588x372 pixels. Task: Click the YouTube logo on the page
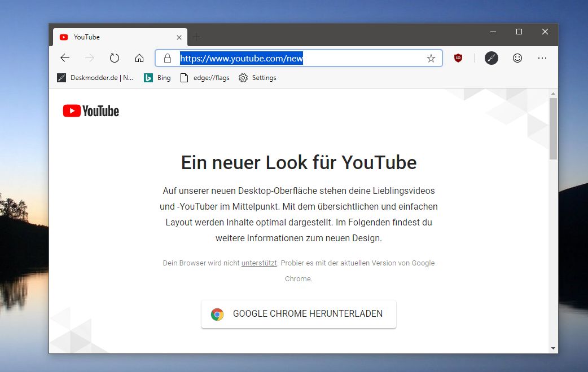91,111
